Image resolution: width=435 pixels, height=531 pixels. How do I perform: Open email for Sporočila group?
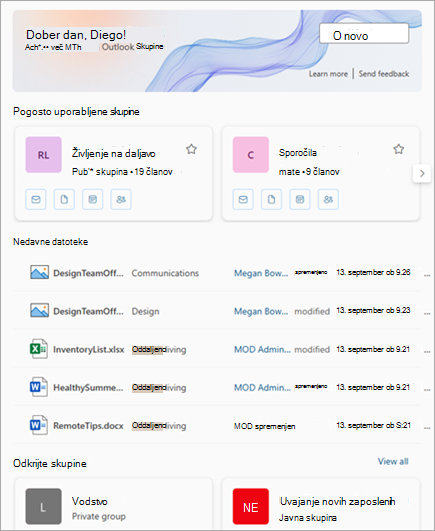click(243, 199)
